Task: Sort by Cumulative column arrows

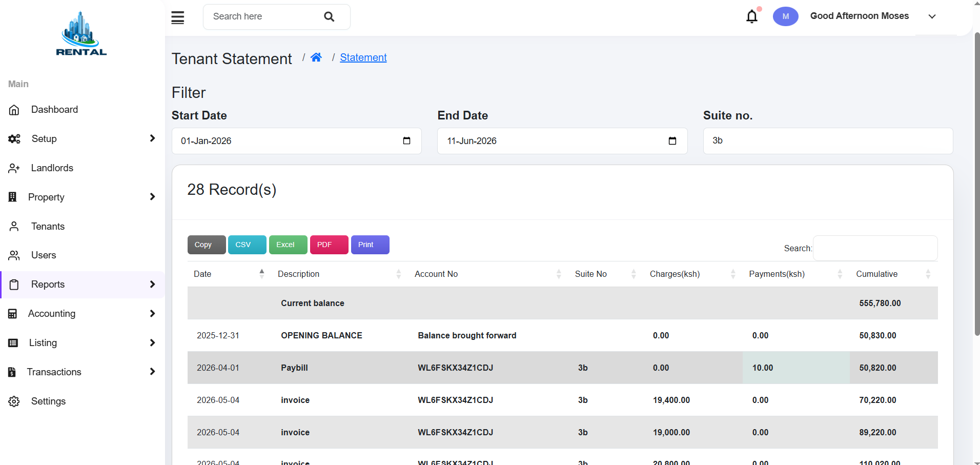Action: point(928,274)
